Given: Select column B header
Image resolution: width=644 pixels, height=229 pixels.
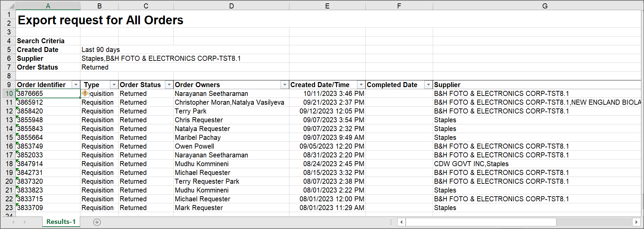Looking at the screenshot, I should click(x=99, y=6).
